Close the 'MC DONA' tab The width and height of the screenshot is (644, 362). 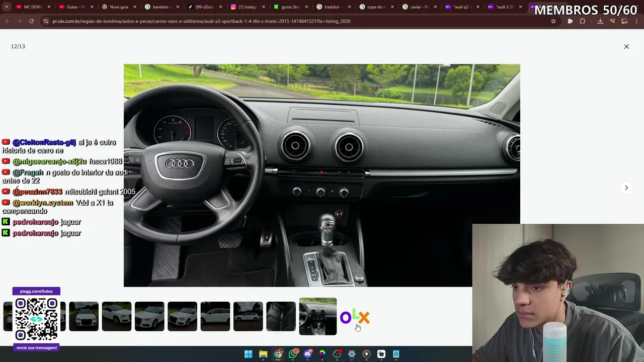[49, 7]
